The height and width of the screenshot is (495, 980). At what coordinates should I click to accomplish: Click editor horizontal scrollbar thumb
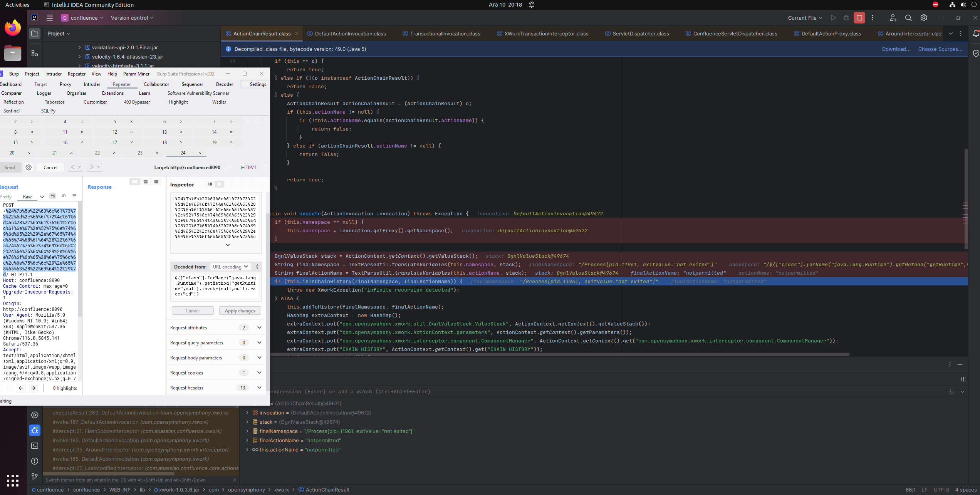click(560, 354)
